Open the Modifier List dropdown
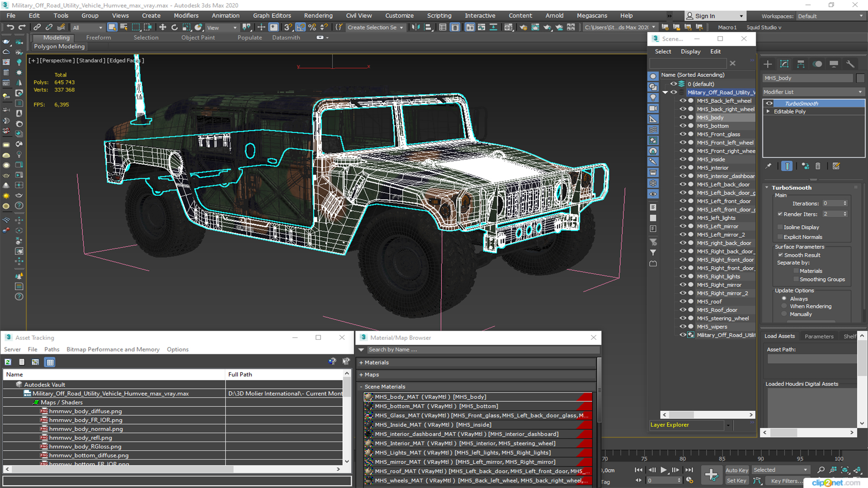Viewport: 868px width, 488px height. (813, 92)
